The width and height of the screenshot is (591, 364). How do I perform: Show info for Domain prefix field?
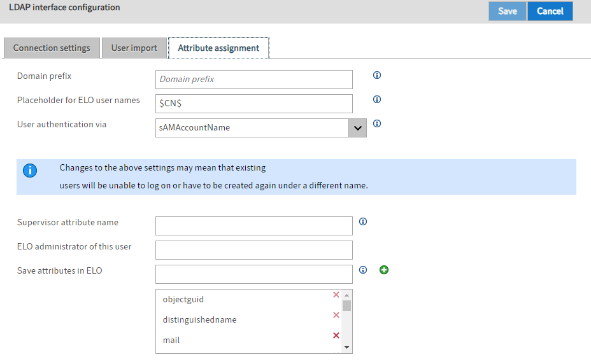coord(376,75)
